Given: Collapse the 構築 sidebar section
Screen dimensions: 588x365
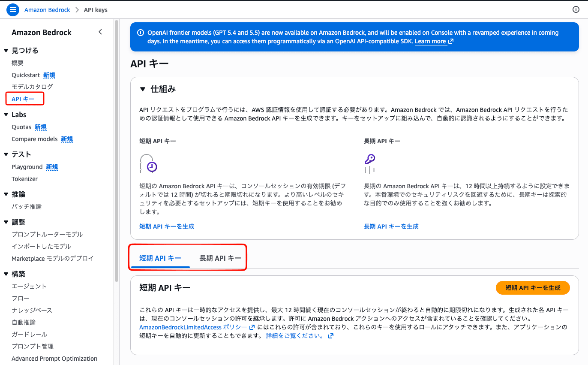Looking at the screenshot, I should 6,274.
